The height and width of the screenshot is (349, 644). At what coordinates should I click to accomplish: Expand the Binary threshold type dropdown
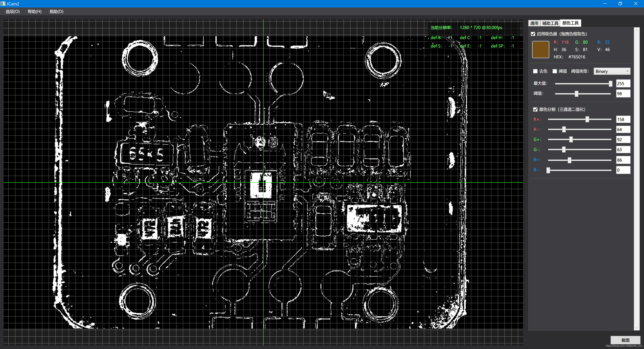pyautogui.click(x=612, y=71)
